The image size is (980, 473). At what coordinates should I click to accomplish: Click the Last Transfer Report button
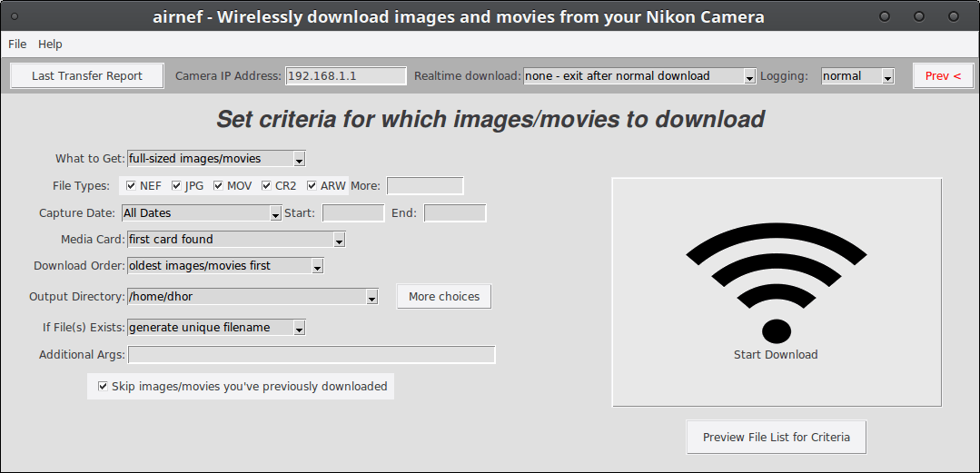(87, 76)
